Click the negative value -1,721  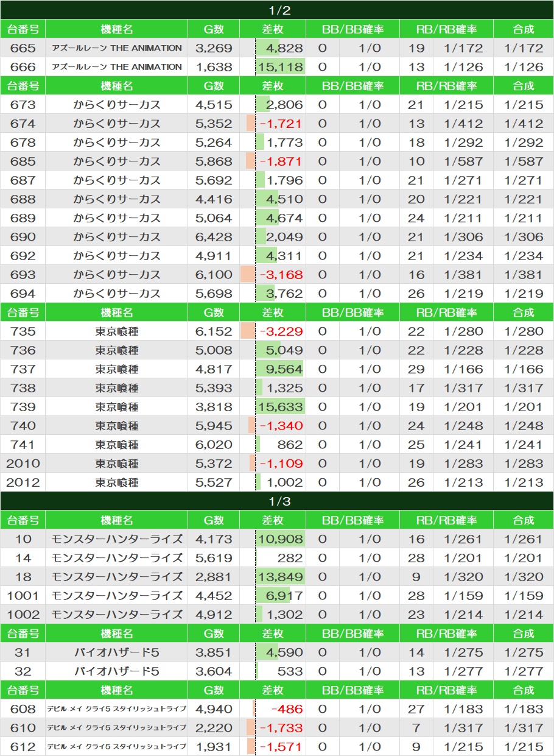[281, 124]
